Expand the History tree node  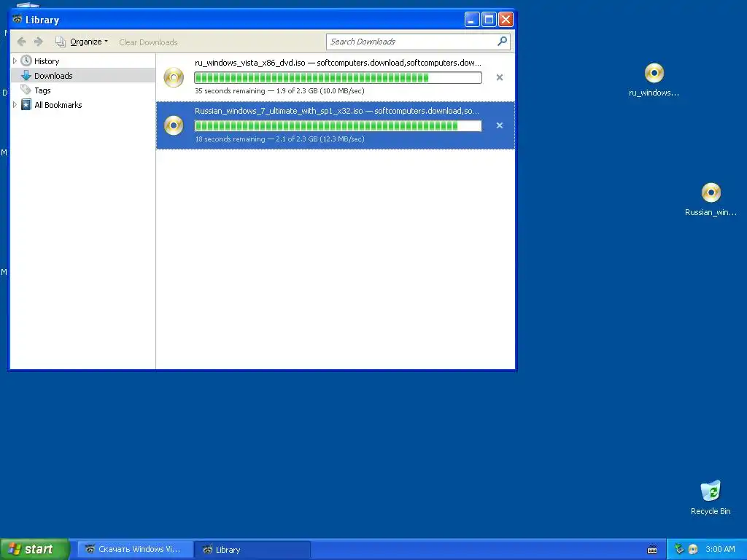tap(15, 61)
